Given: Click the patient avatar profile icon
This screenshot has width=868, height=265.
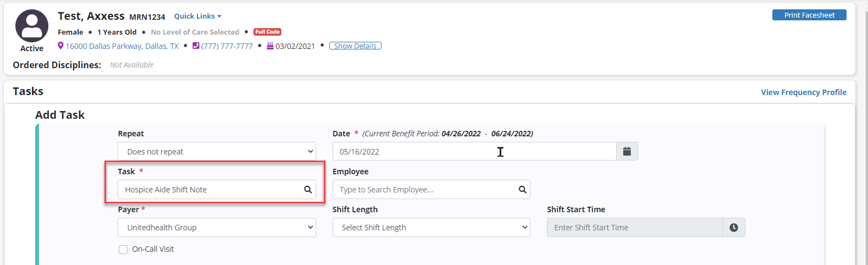Looking at the screenshot, I should click(x=32, y=26).
